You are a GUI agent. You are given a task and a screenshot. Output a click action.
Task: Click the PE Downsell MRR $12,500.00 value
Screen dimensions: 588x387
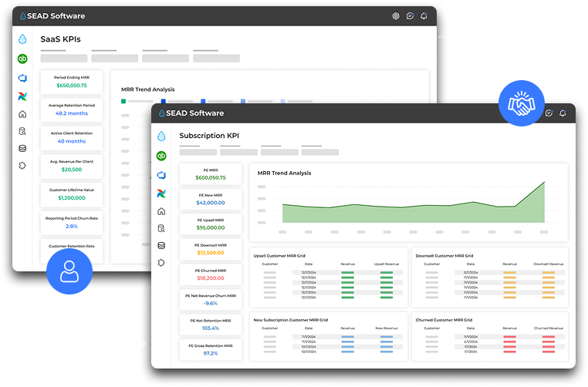211,253
